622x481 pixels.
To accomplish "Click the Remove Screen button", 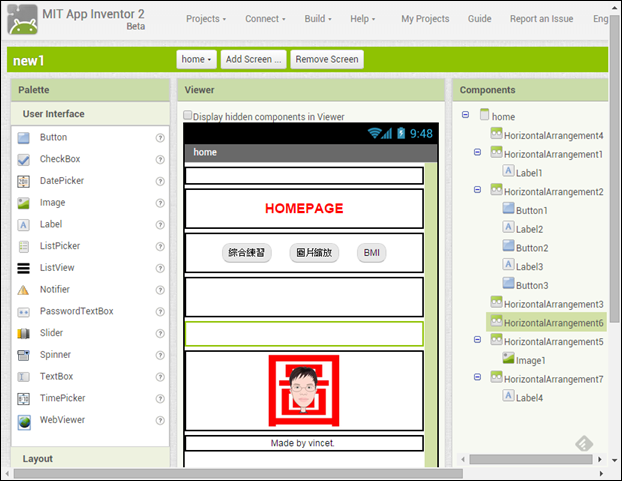I will [327, 59].
